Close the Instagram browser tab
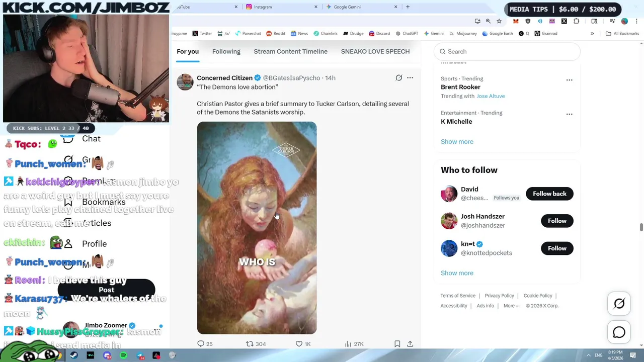The image size is (644, 362). [x=316, y=7]
